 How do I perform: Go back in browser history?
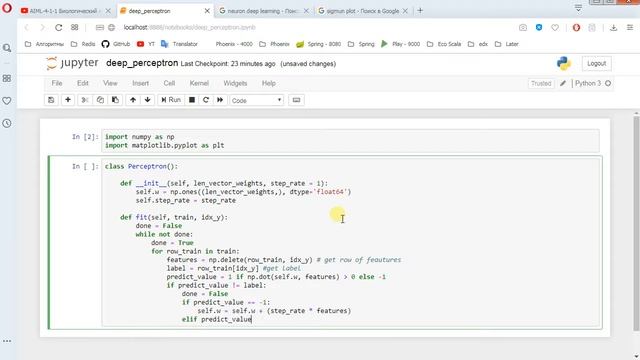(x=27, y=27)
